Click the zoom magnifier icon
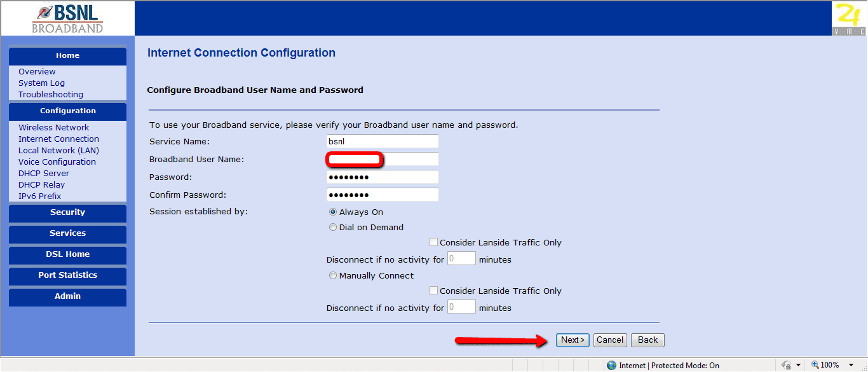 coord(815,365)
